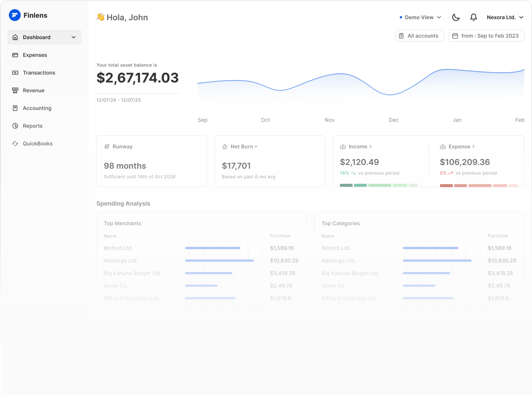Screen dimensions: 532x395
Task: Click the Expenses card icon in sidebar
Action: click(x=15, y=55)
